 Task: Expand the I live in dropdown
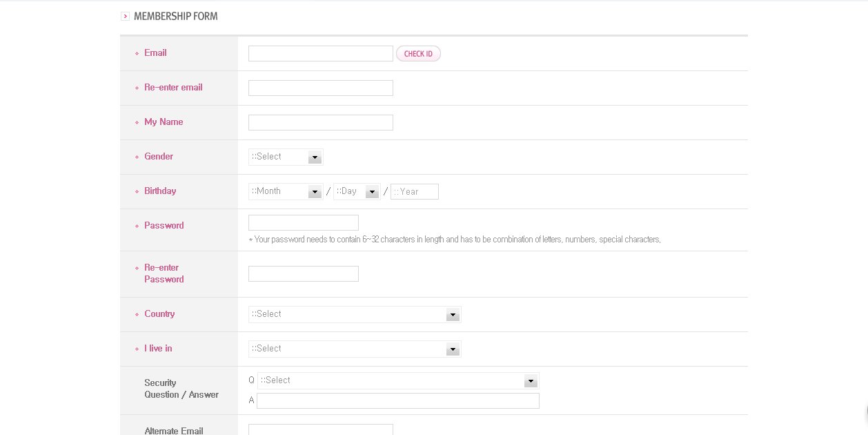point(355,349)
